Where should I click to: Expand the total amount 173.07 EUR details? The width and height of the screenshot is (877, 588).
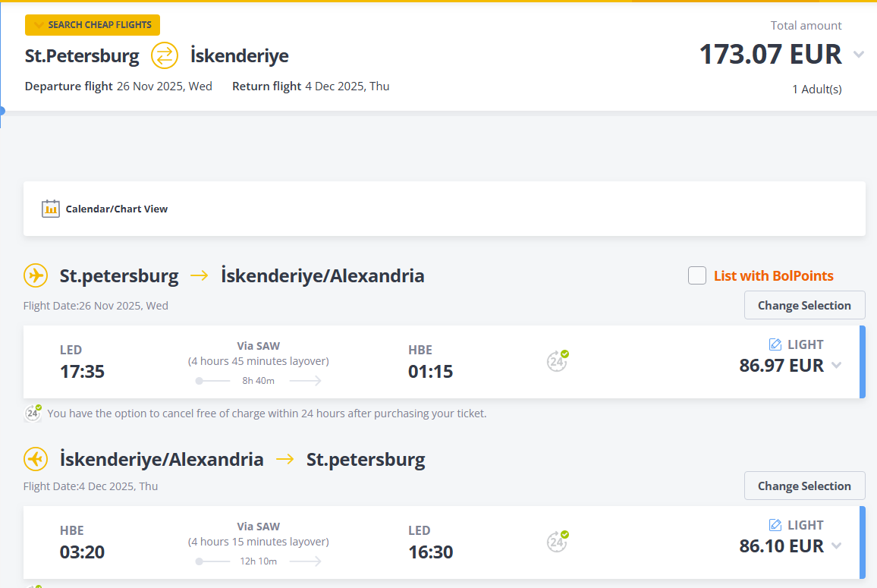point(859,55)
